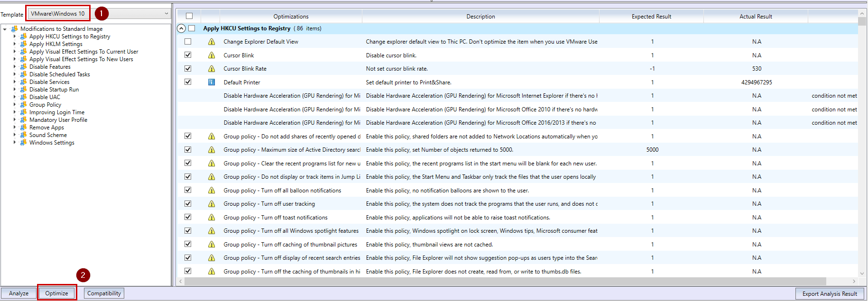Click the Disable Services tree icon
868x301 pixels.
point(23,82)
